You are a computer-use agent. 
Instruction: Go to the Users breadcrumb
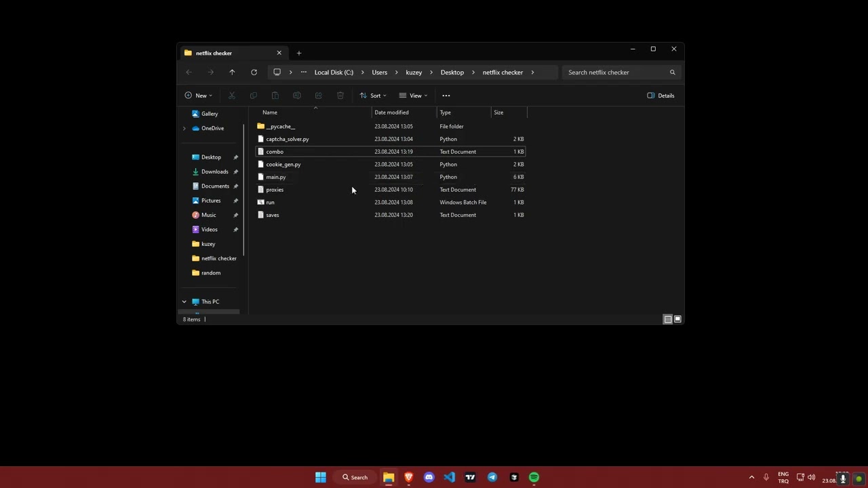(379, 73)
